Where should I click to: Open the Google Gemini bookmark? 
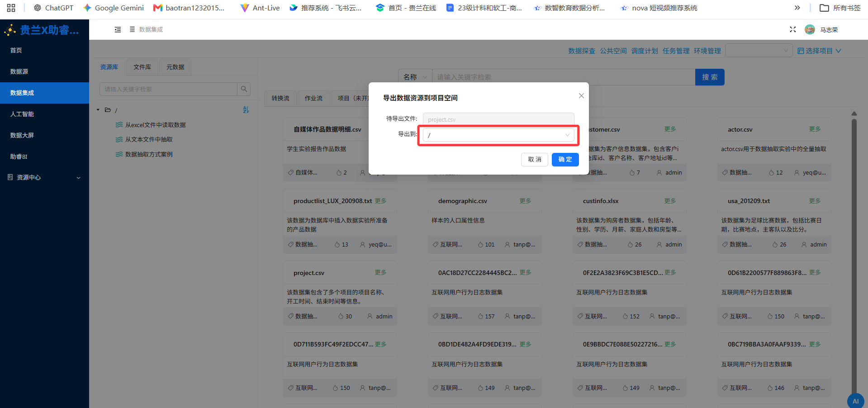click(114, 8)
